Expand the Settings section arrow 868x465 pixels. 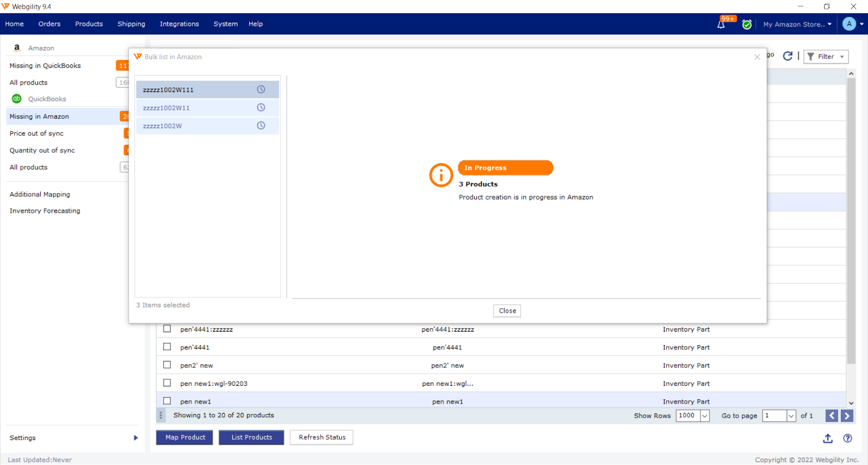tap(136, 438)
